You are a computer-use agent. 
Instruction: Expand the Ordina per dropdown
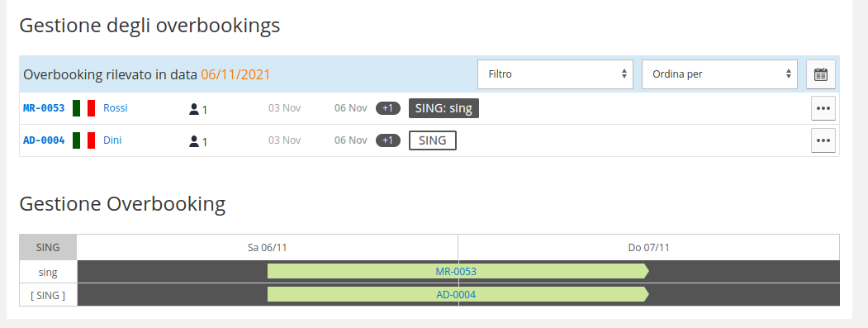pyautogui.click(x=719, y=74)
